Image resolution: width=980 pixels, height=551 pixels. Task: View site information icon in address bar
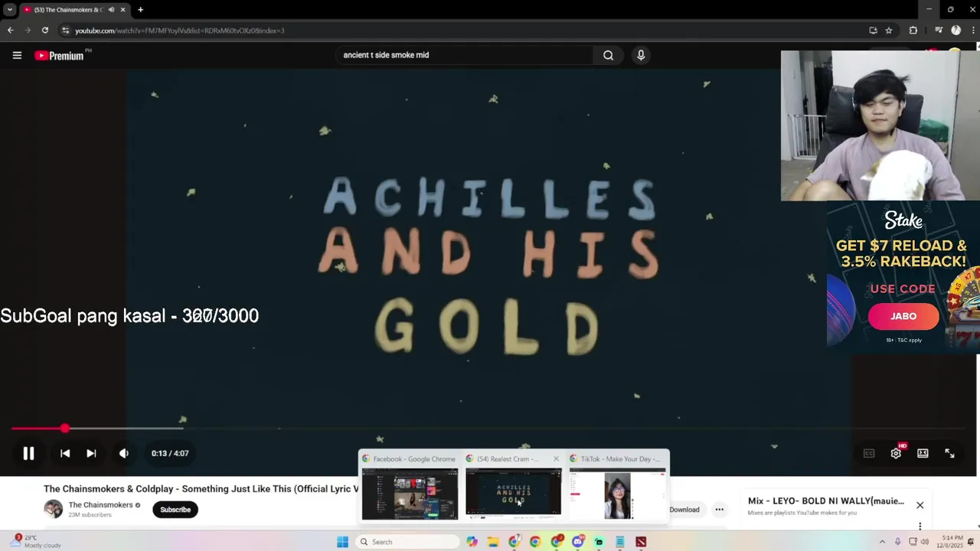point(66,31)
